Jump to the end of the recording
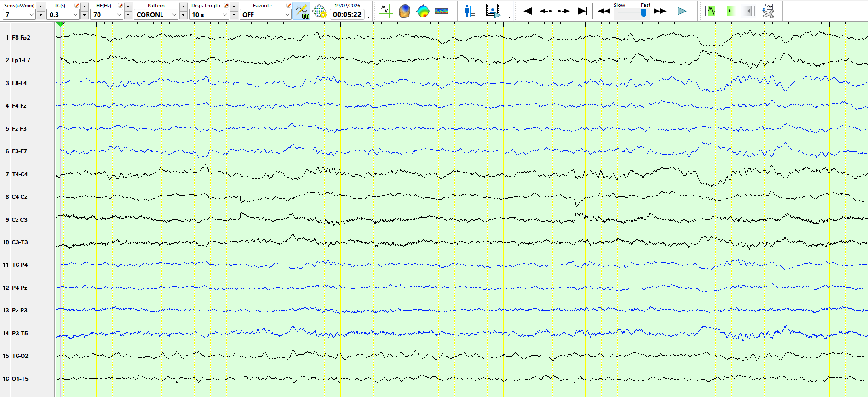The width and height of the screenshot is (868, 397). (582, 11)
